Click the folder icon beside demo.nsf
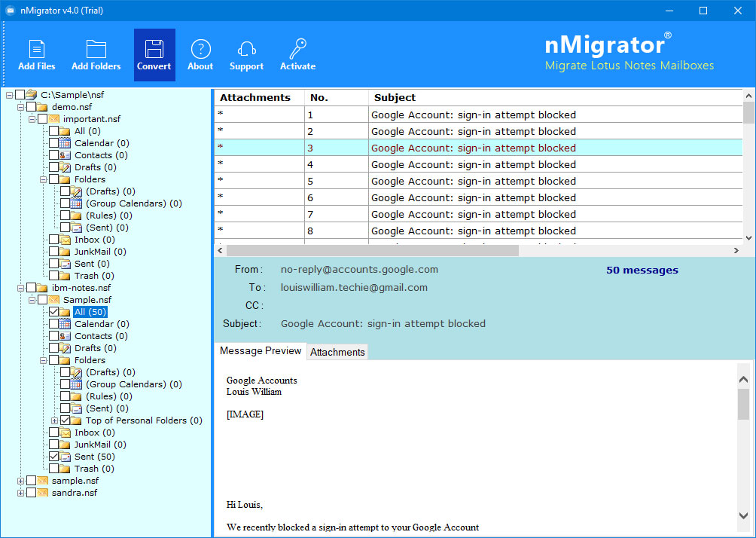 [x=42, y=107]
